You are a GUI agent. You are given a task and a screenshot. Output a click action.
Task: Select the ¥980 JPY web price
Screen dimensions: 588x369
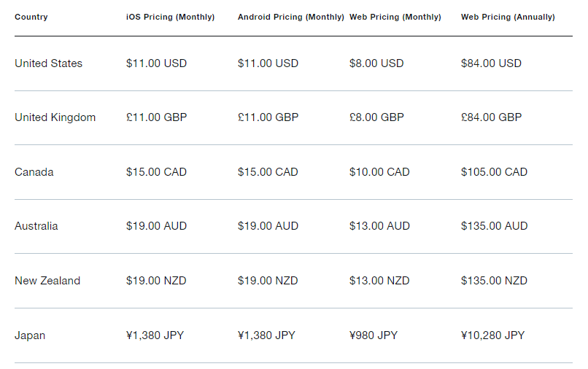tap(374, 335)
